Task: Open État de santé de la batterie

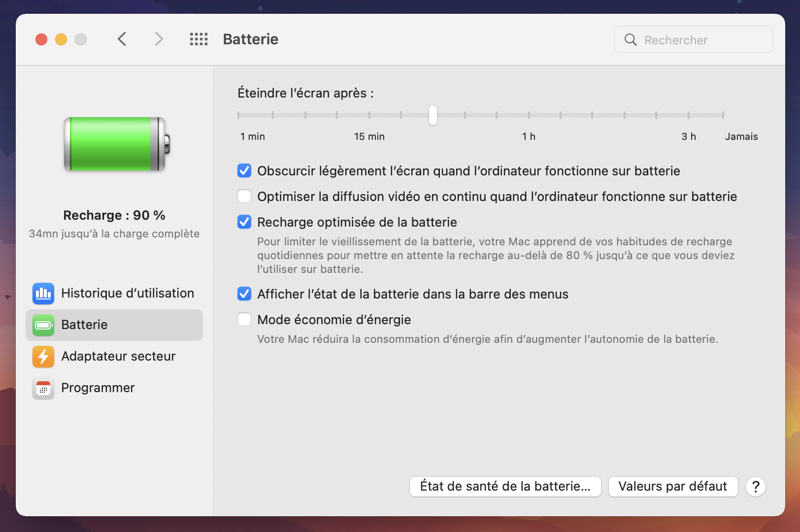Action: [x=505, y=487]
